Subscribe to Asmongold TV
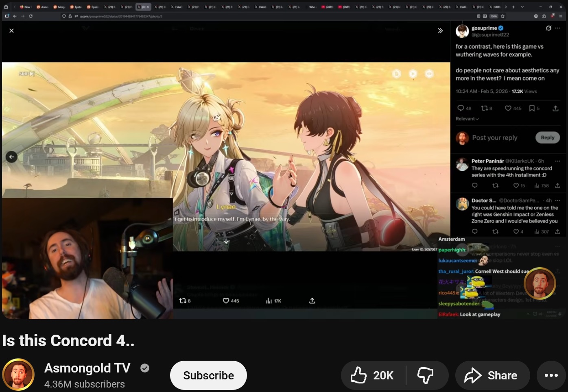 (x=208, y=375)
